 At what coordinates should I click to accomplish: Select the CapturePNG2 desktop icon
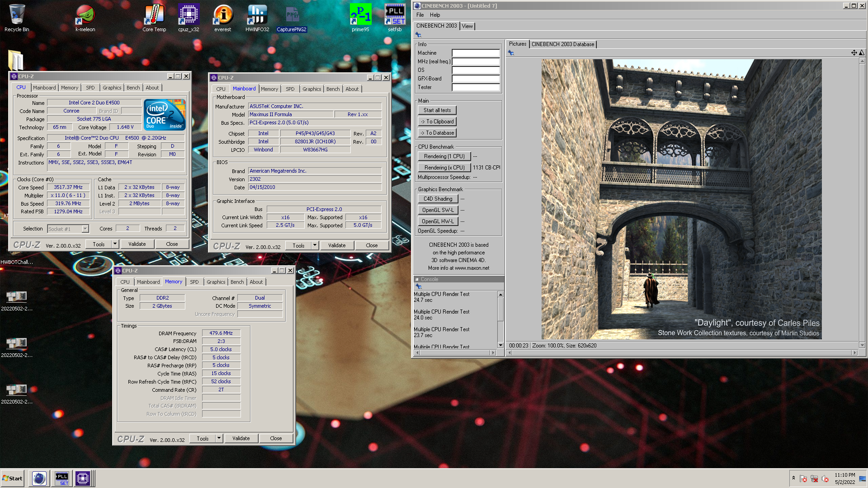[x=292, y=18]
